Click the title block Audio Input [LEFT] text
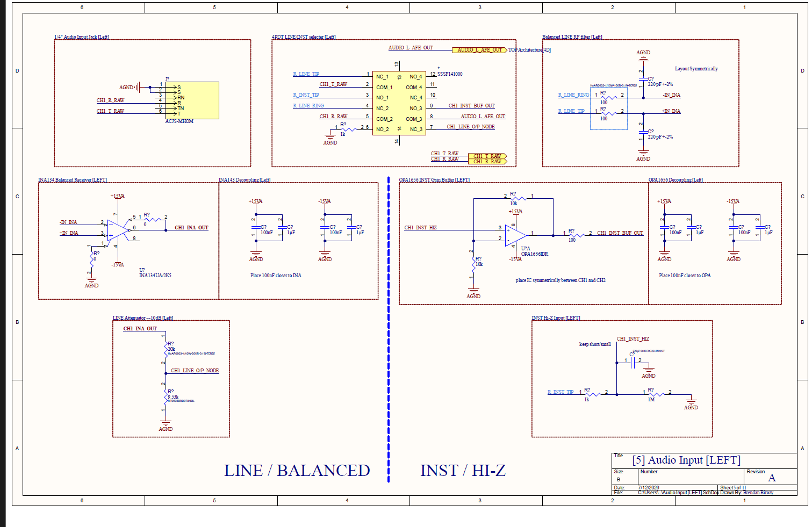The height and width of the screenshot is (527, 812). (686, 460)
